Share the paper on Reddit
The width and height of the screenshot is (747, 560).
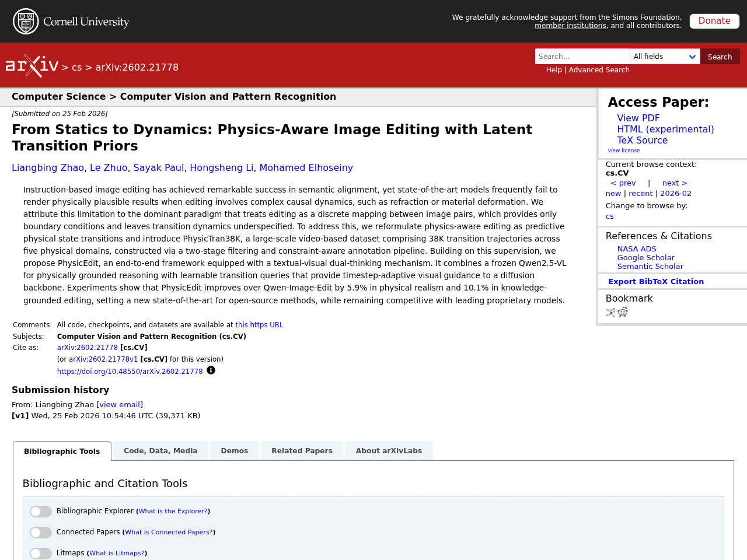click(x=623, y=311)
